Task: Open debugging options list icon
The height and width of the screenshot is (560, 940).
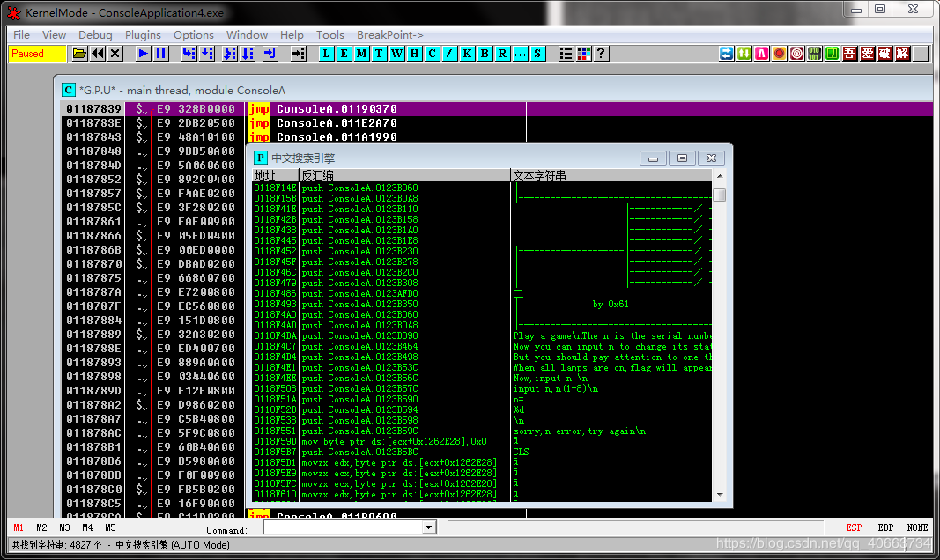Action: pyautogui.click(x=566, y=54)
